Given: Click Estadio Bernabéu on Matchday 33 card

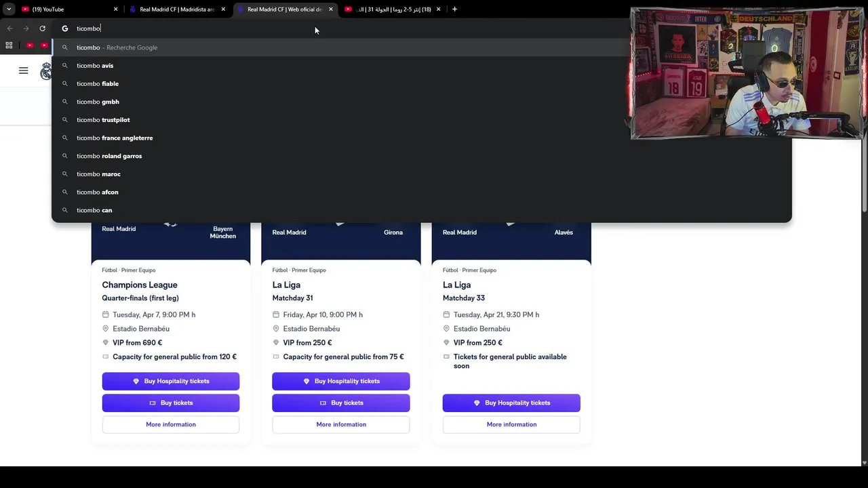Looking at the screenshot, I should [x=482, y=329].
